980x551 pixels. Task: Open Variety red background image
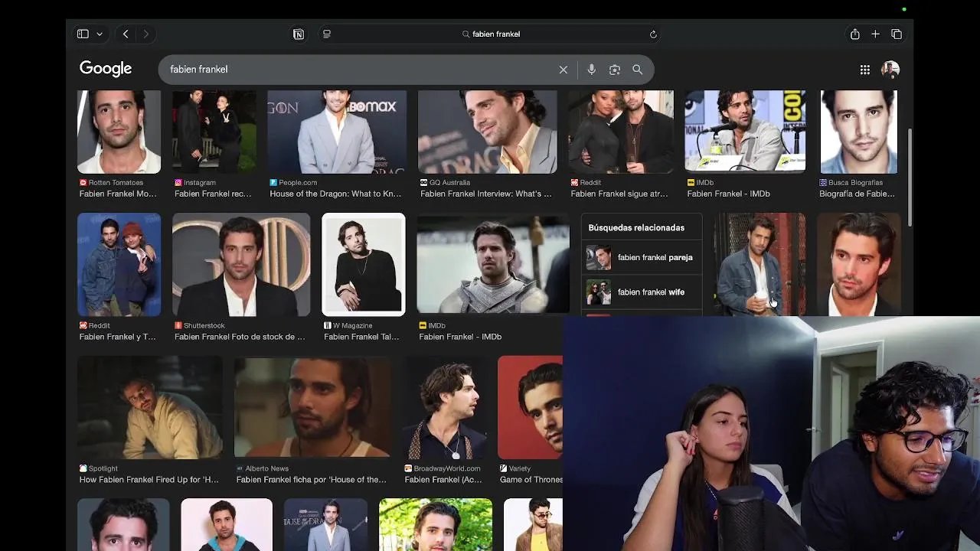[x=530, y=407]
